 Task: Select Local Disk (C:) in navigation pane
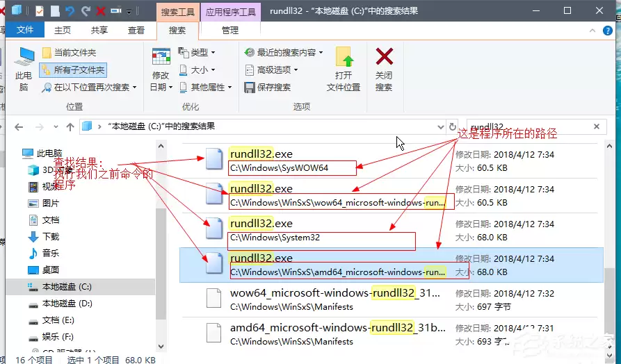(x=81, y=287)
